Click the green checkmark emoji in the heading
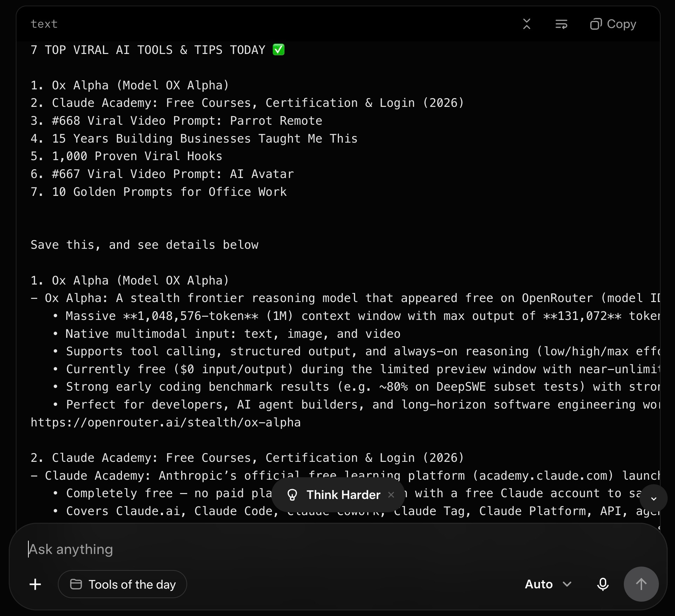Viewport: 675px width, 616px height. [x=279, y=50]
